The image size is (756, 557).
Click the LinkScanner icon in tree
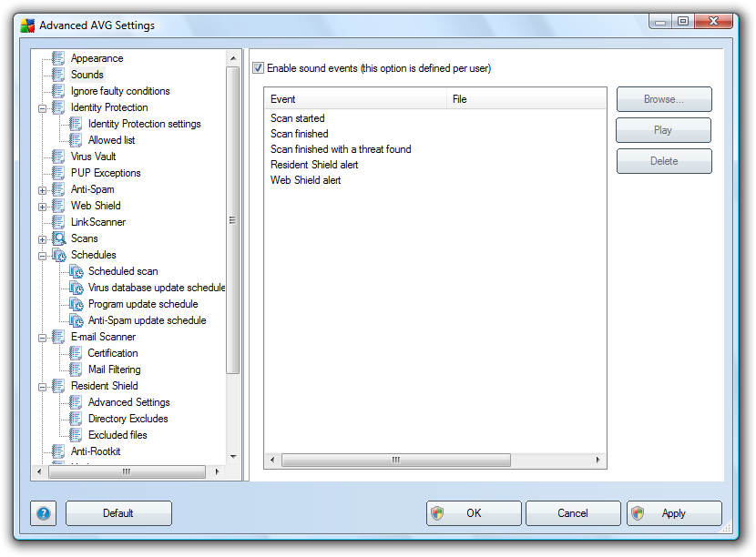58,222
